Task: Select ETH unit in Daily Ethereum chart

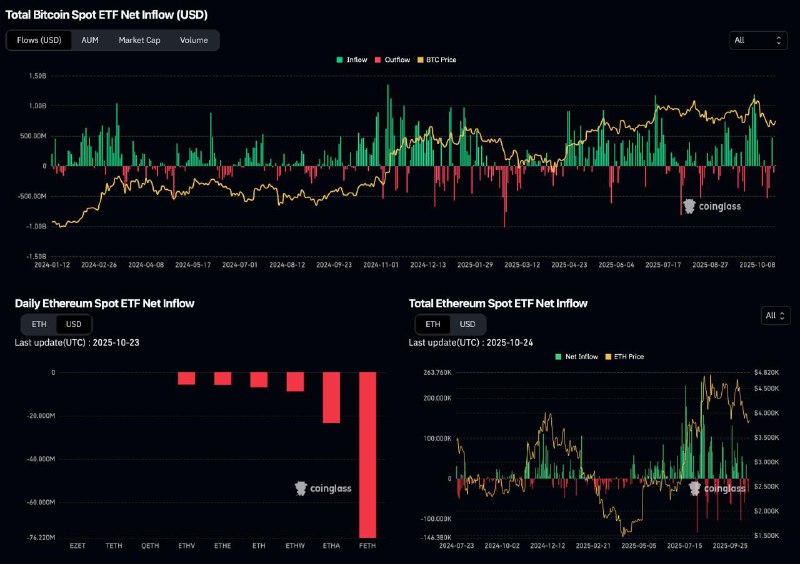Action: pos(39,324)
